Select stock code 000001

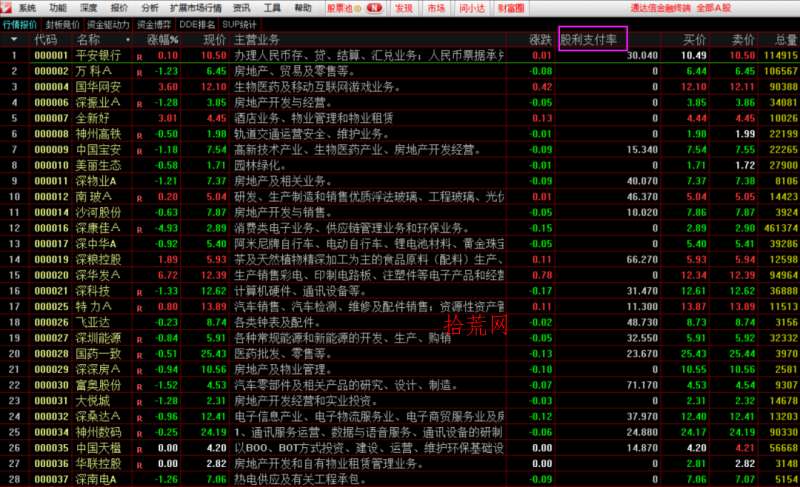pos(51,56)
